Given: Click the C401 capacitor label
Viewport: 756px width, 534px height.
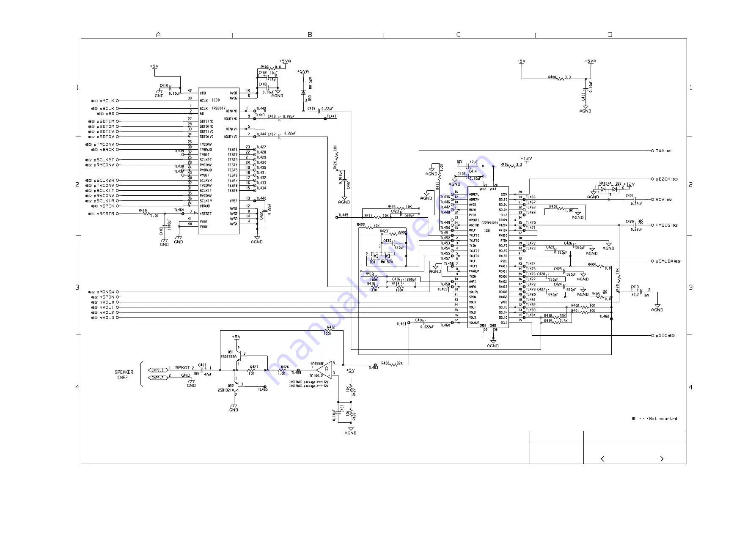Looking at the screenshot, I should [202, 365].
